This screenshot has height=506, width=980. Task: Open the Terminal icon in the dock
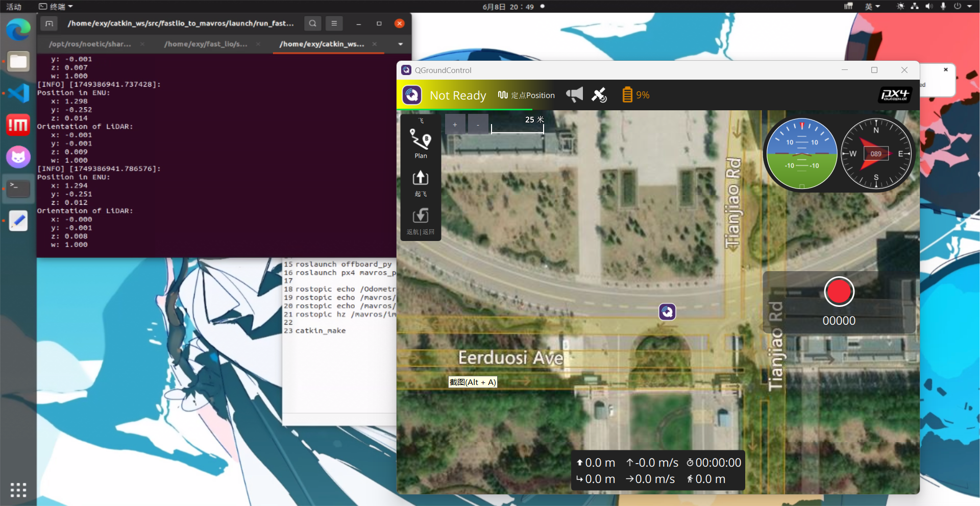pos(18,188)
